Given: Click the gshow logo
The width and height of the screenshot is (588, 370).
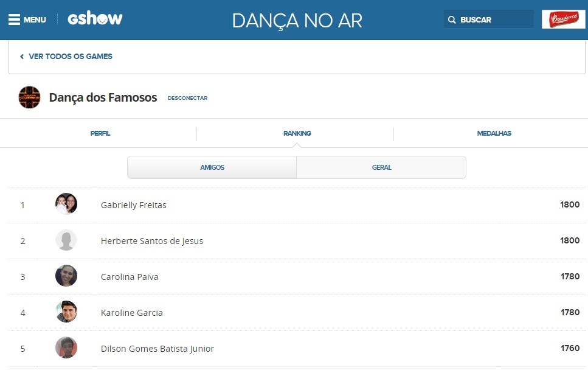Looking at the screenshot, I should [95, 19].
